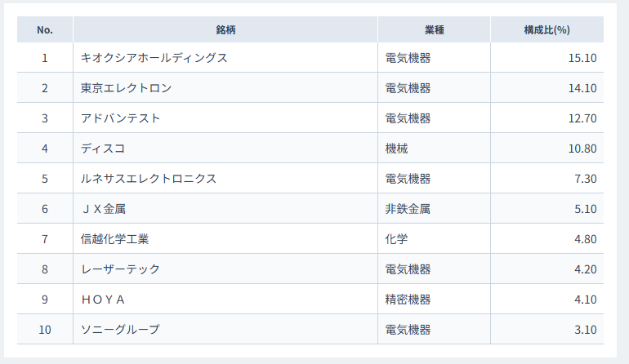Click the 15.10 ratio value
Viewport: 629px width, 364px height.
[582, 58]
